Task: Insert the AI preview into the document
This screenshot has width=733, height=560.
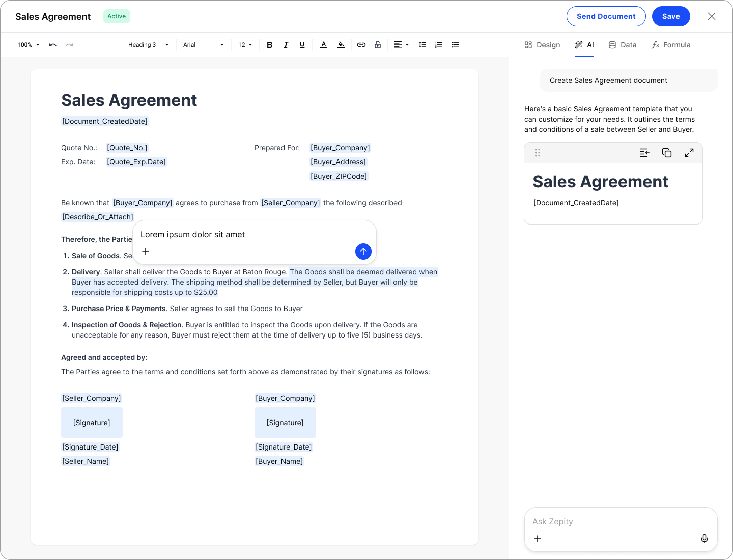Action: click(644, 153)
